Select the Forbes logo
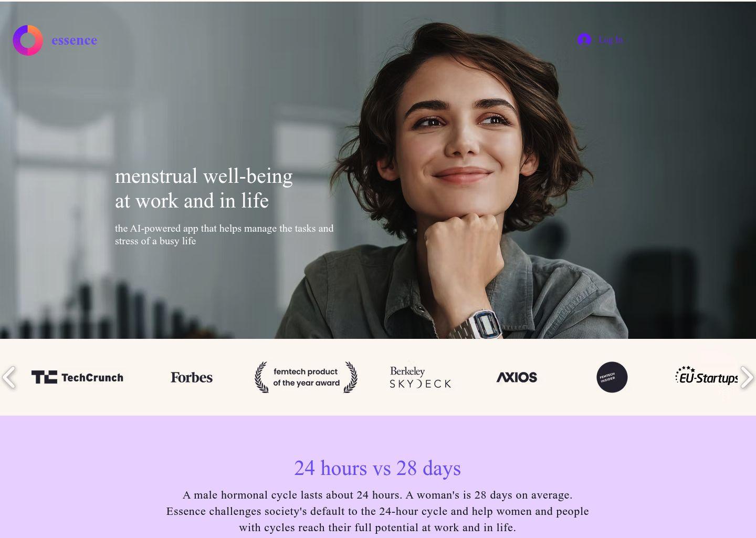The image size is (756, 538). point(192,377)
